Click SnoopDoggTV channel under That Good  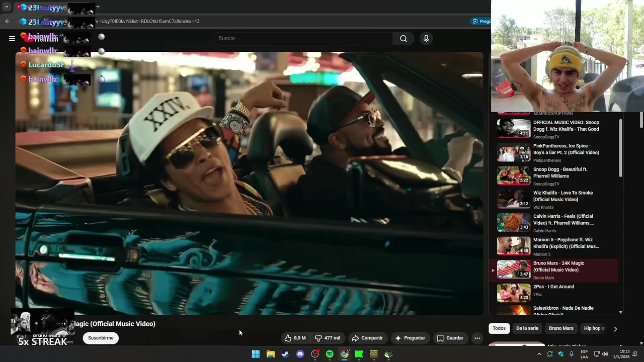pos(546,137)
